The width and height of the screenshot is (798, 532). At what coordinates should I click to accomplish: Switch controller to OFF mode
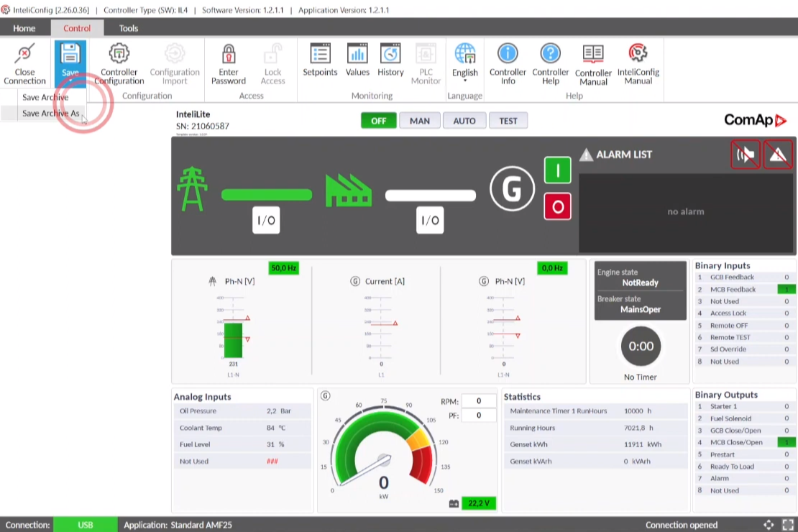coord(378,121)
